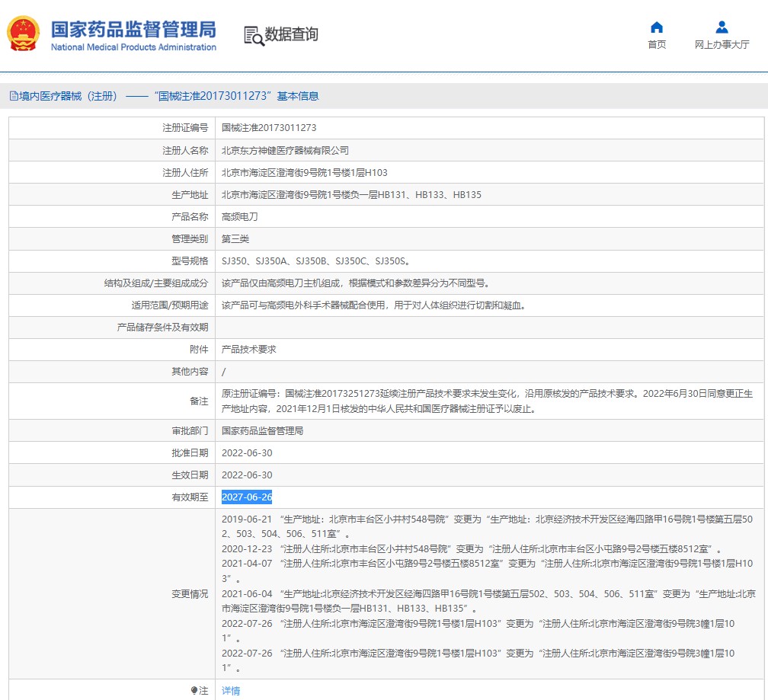Open the 首页 text link
The image size is (768, 700).
click(657, 45)
